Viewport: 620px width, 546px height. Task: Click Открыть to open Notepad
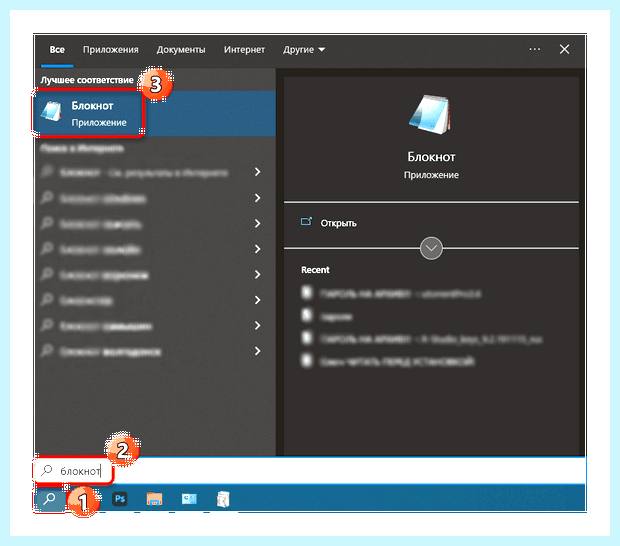[x=338, y=223]
